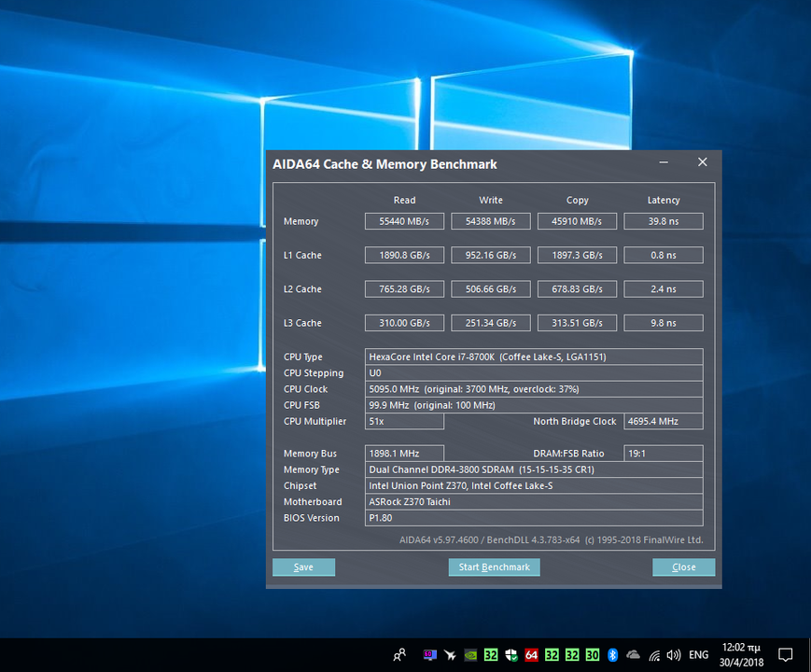
Task: Click the CPU Clock field 5095.0 MHz
Action: pos(534,389)
